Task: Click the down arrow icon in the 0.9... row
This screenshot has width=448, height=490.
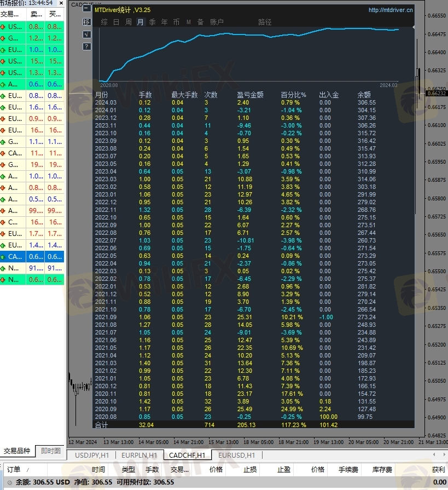Action: [x=3, y=119]
